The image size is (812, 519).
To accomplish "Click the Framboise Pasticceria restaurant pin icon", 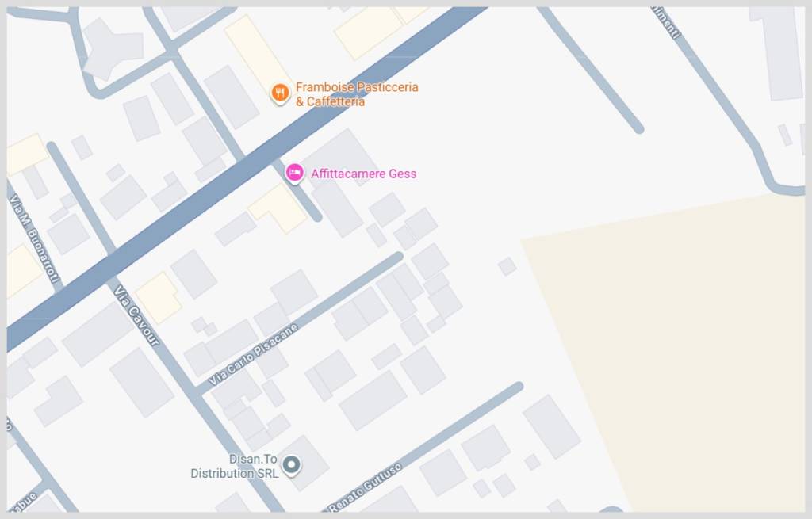I will tap(280, 93).
